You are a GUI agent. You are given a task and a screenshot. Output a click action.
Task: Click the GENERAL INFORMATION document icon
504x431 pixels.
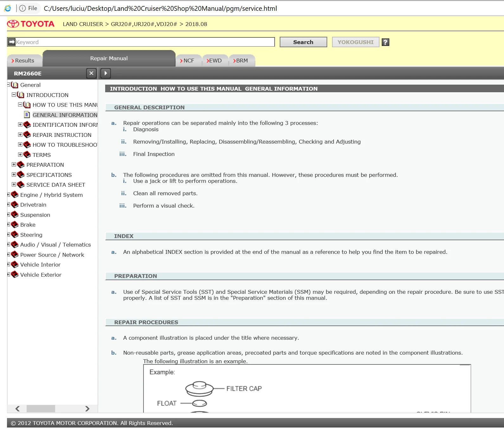27,115
